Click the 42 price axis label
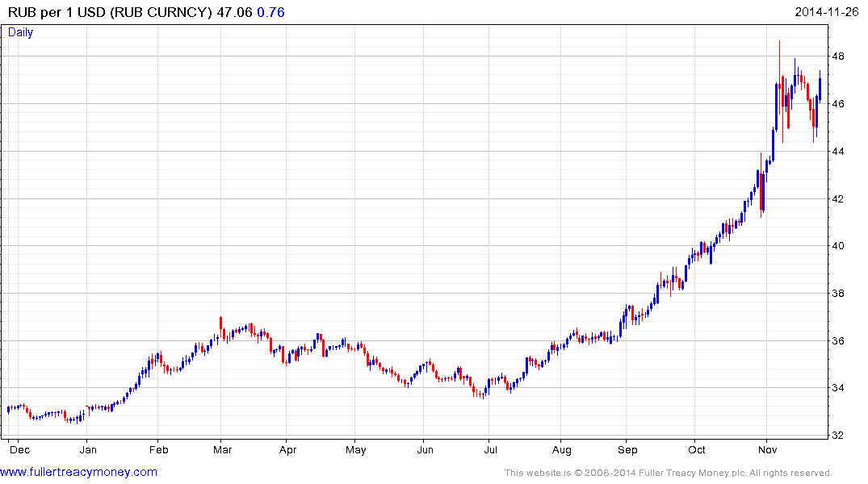The height and width of the screenshot is (484, 868). [837, 198]
